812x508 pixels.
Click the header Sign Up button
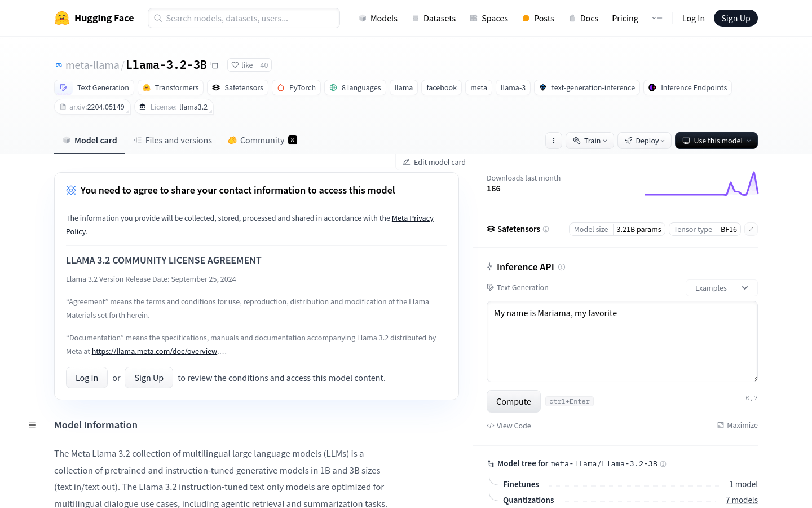736,18
